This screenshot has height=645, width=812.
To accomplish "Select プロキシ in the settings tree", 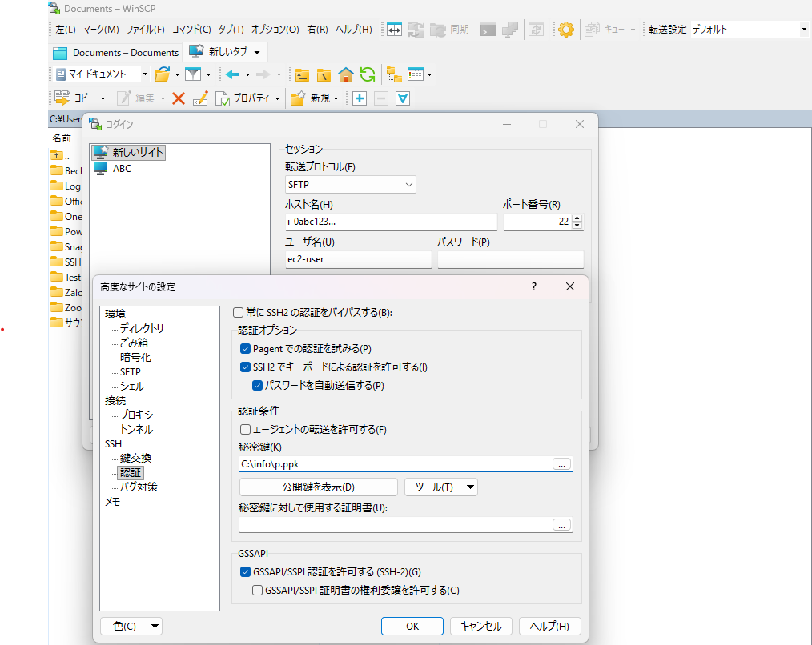I will pyautogui.click(x=136, y=415).
